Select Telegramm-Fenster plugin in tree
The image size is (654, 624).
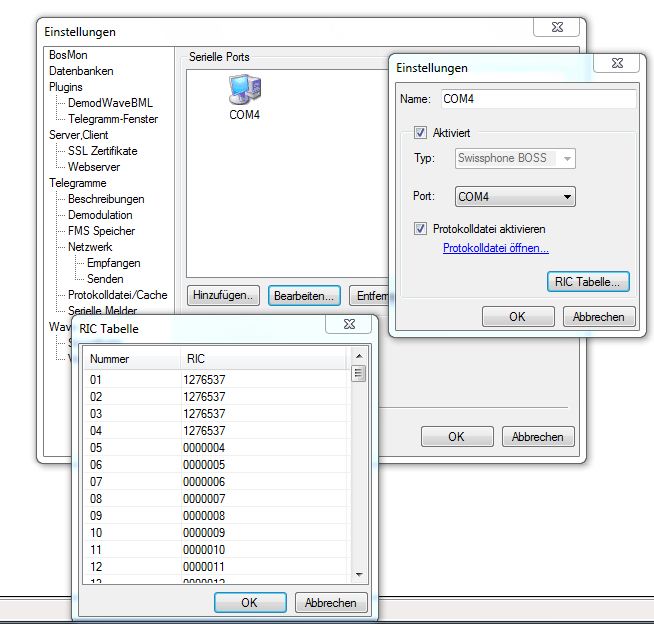click(113, 119)
